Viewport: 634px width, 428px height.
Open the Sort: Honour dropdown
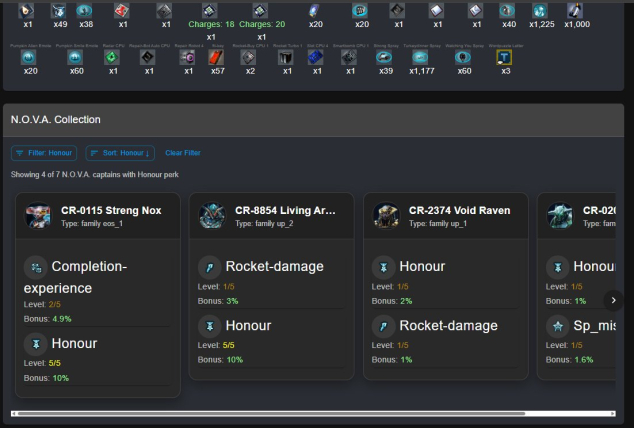pos(120,153)
